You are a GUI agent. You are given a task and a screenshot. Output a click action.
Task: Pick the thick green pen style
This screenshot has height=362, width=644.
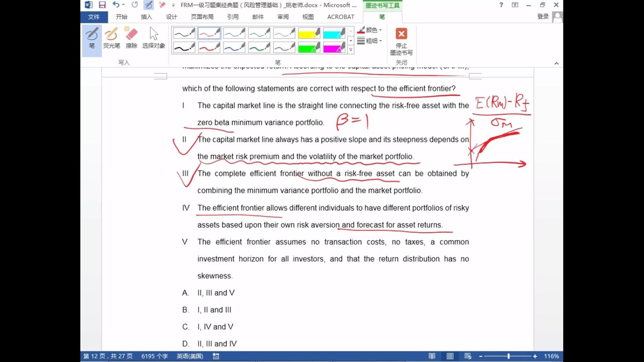(259, 47)
